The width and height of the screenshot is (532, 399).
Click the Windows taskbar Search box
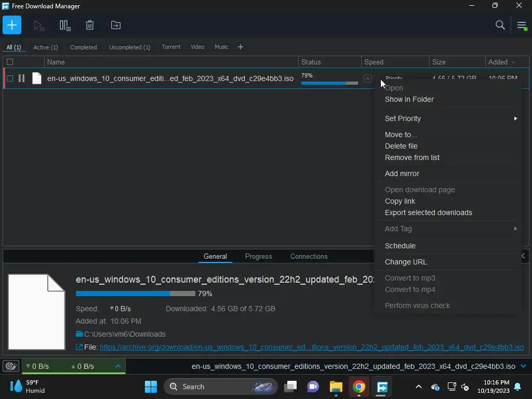pyautogui.click(x=220, y=387)
